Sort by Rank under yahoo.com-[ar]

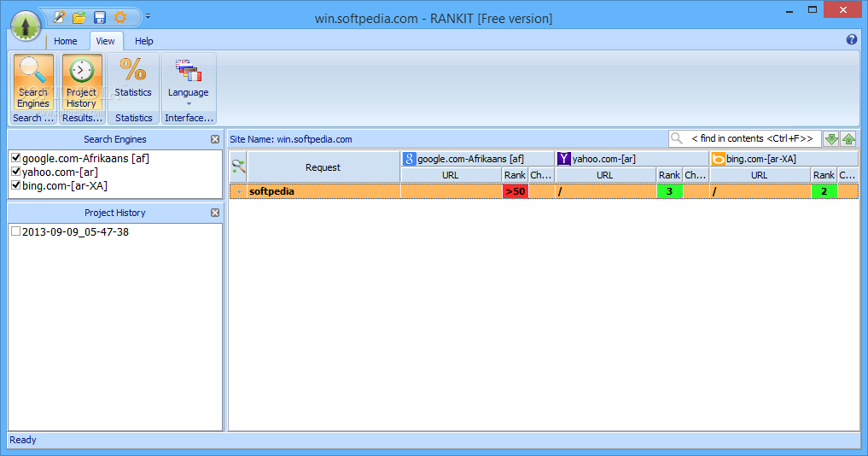[669, 175]
